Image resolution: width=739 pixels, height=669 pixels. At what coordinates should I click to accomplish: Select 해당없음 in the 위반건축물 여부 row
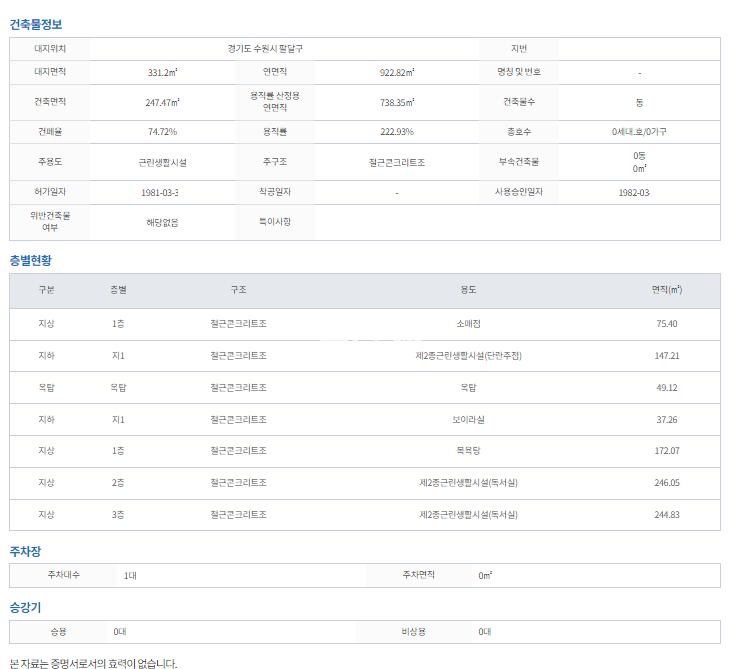pos(162,222)
